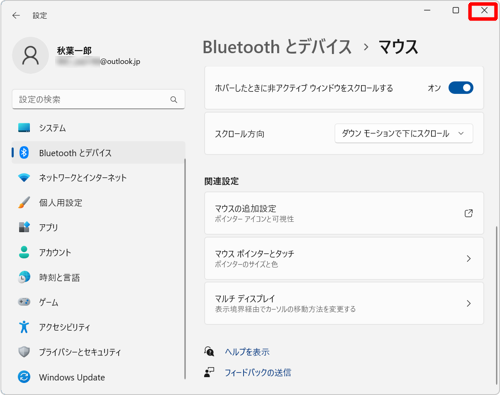Open マウスの追加設定 card

point(344,213)
